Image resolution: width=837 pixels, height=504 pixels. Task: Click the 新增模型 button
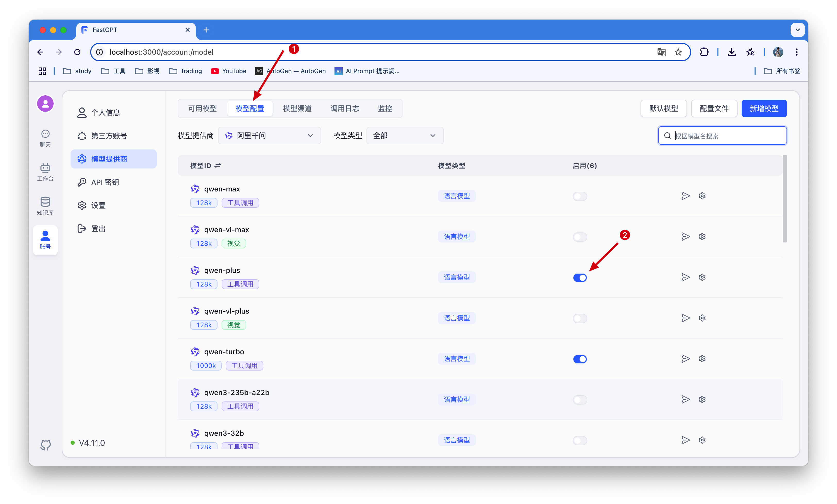click(764, 108)
